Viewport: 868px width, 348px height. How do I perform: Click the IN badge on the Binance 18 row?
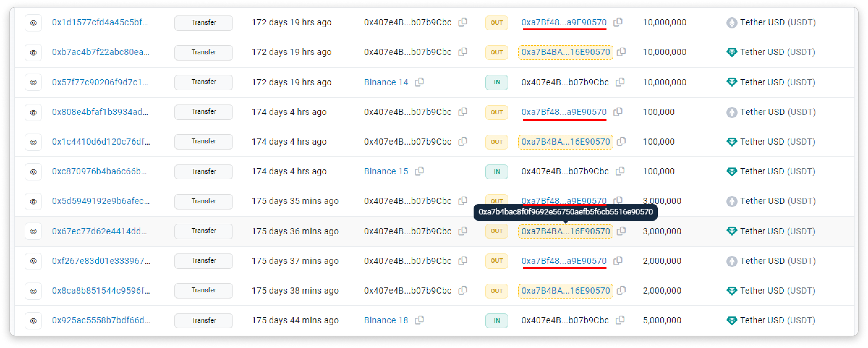(x=496, y=320)
